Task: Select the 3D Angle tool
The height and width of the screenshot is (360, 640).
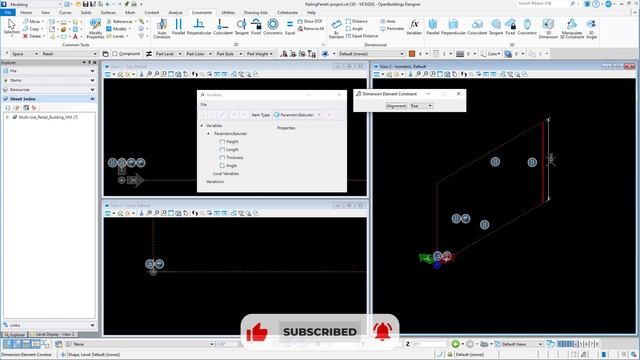Action: tap(591, 29)
